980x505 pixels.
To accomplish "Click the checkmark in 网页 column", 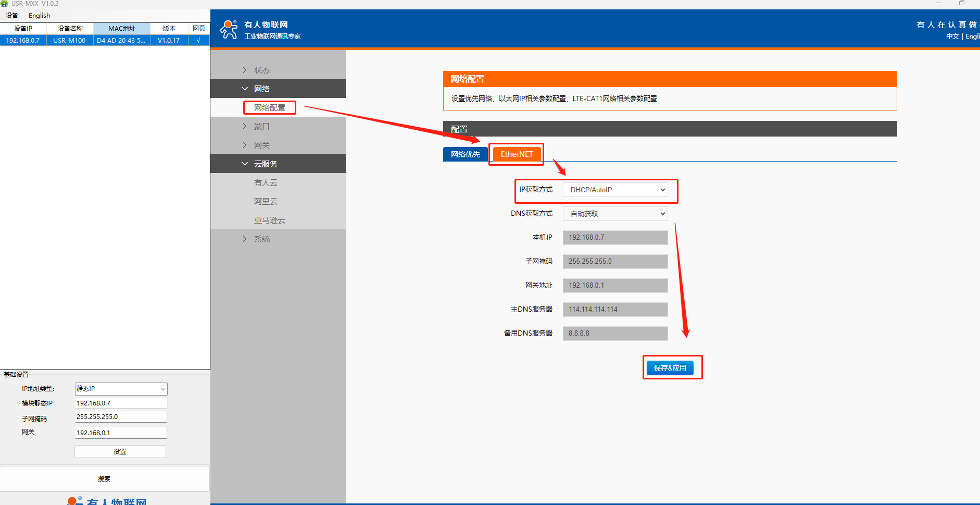I will (198, 40).
